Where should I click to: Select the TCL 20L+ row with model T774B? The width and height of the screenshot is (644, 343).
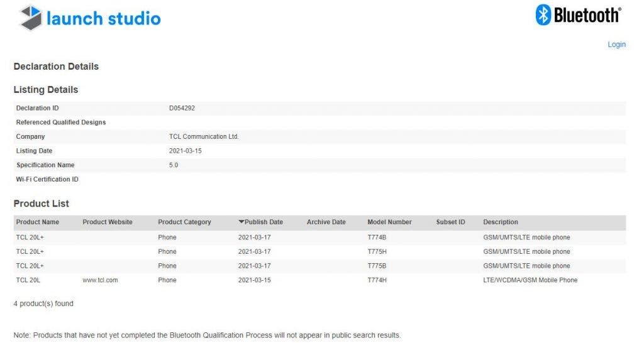(319, 237)
